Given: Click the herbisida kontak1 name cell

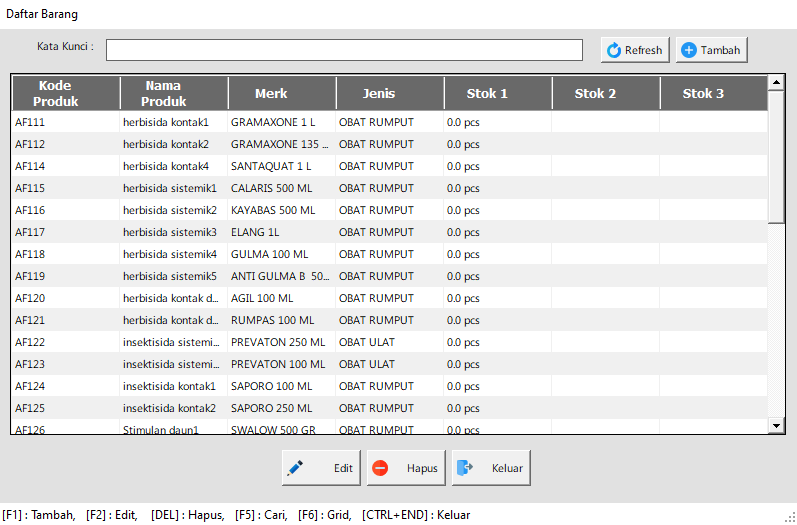Looking at the screenshot, I should point(173,122).
